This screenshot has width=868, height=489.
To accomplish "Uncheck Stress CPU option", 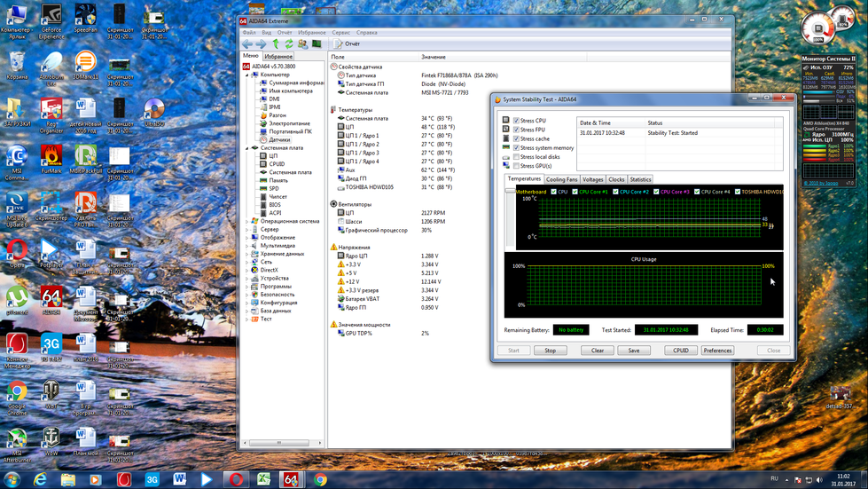I will [x=516, y=121].
